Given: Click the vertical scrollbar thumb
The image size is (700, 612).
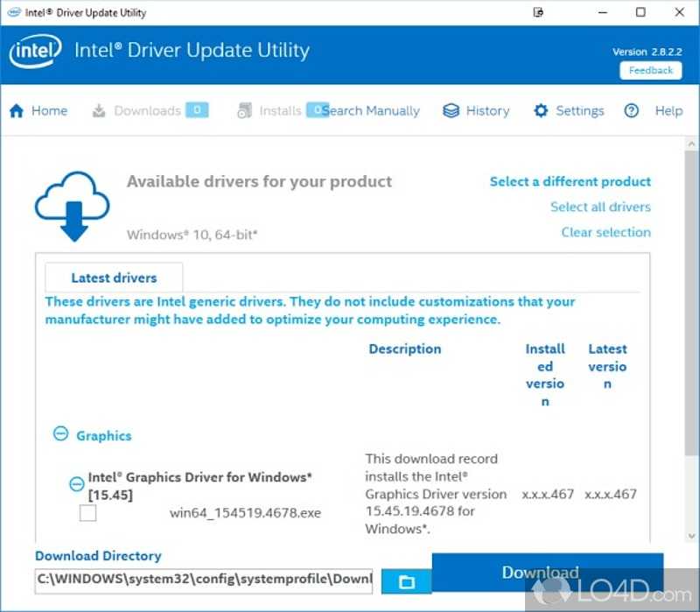Looking at the screenshot, I should pyautogui.click(x=691, y=303).
